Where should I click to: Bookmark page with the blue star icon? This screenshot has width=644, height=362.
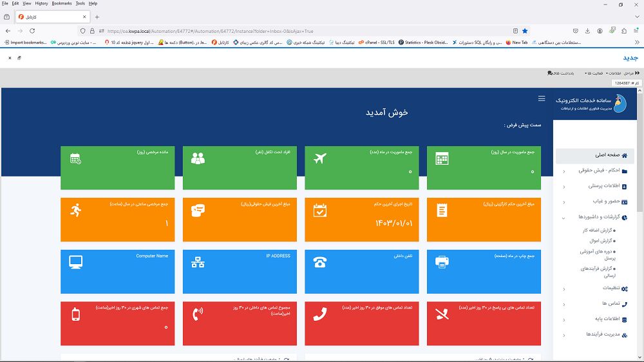pyautogui.click(x=525, y=31)
